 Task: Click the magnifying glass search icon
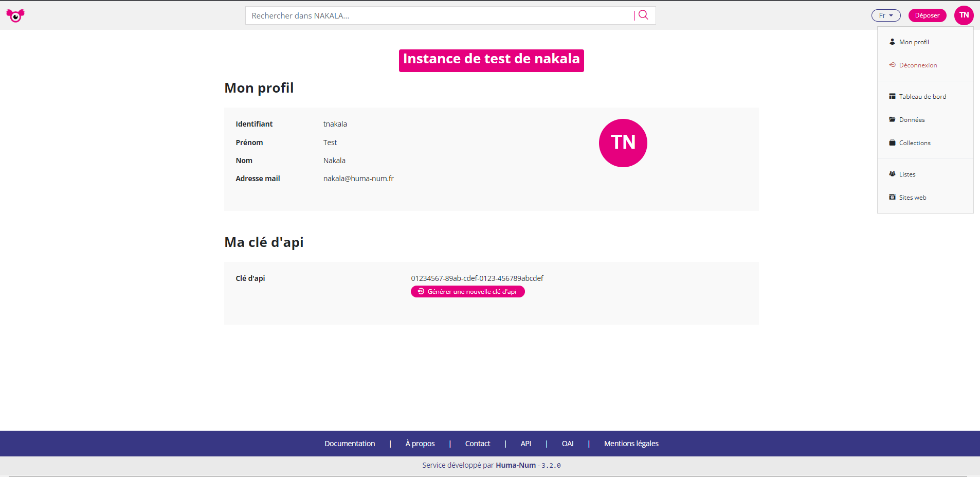click(x=643, y=15)
